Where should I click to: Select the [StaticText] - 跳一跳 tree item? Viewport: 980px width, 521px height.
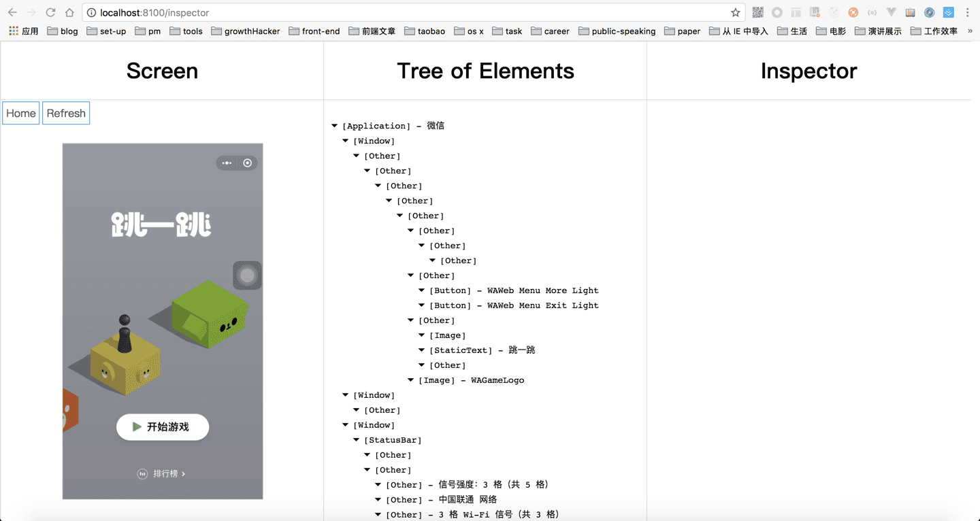pyautogui.click(x=482, y=350)
